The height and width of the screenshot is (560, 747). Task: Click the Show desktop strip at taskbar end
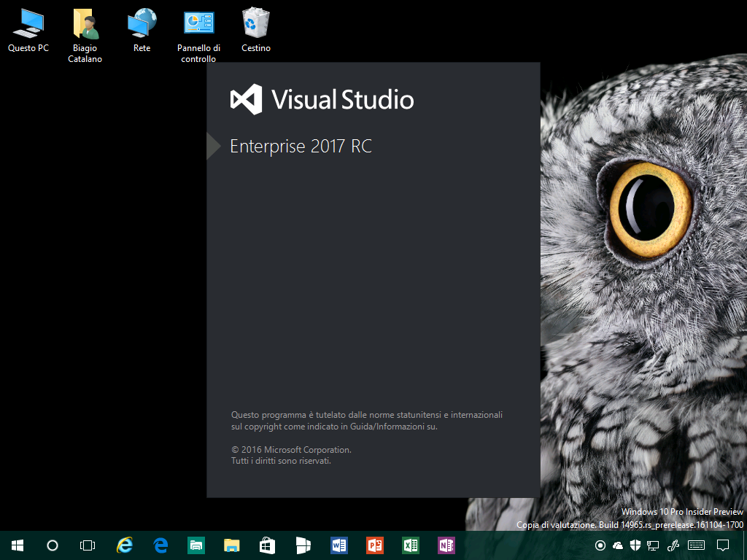click(744, 545)
